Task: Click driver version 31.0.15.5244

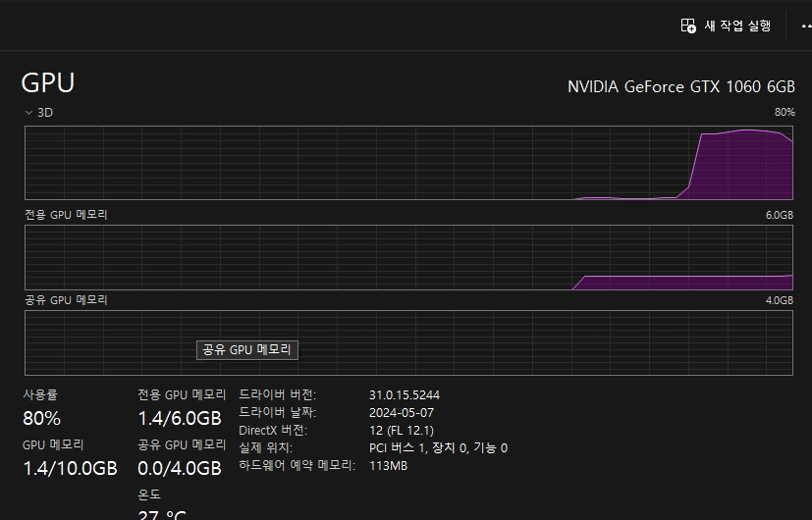Action: pyautogui.click(x=404, y=394)
